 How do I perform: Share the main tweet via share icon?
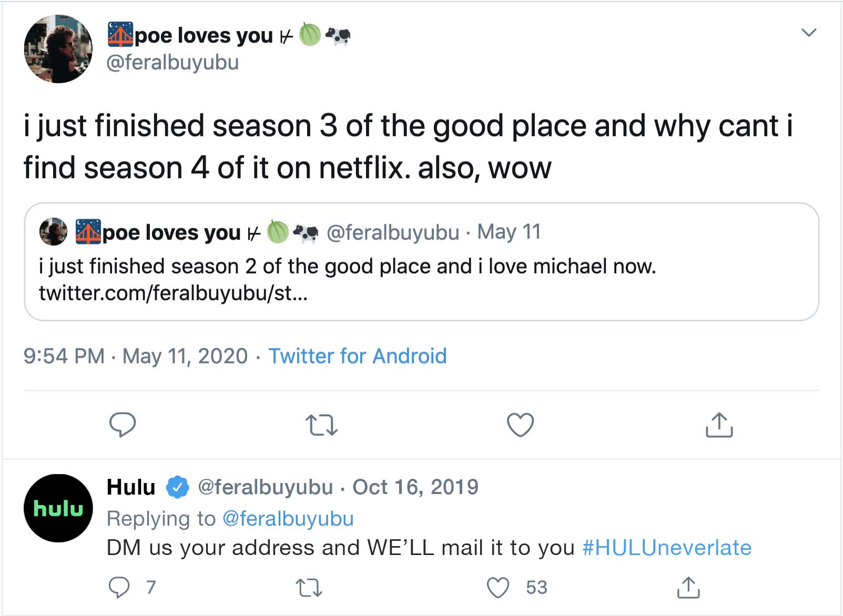719,425
